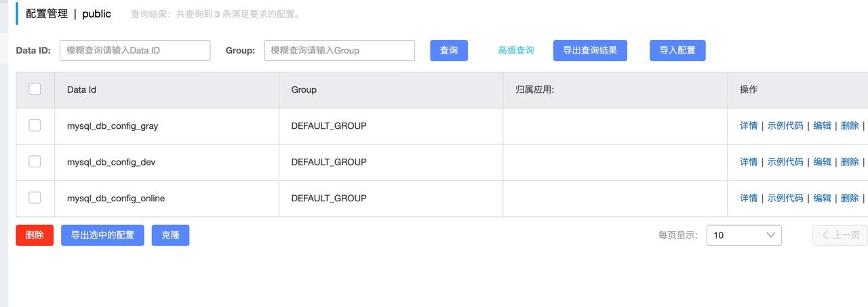Click 编辑 for mysql_db_config_online
Image resolution: width=868 pixels, height=307 pixels.
click(x=822, y=198)
